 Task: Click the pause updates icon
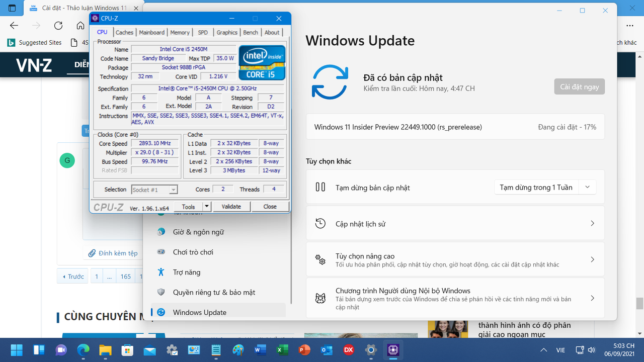coord(320,187)
